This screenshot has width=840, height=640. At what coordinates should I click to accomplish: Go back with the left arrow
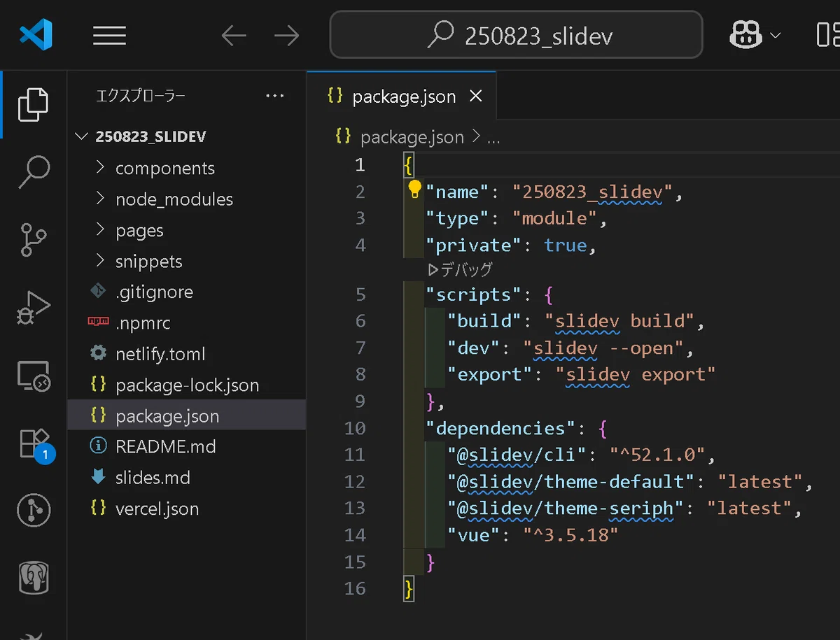pyautogui.click(x=233, y=35)
